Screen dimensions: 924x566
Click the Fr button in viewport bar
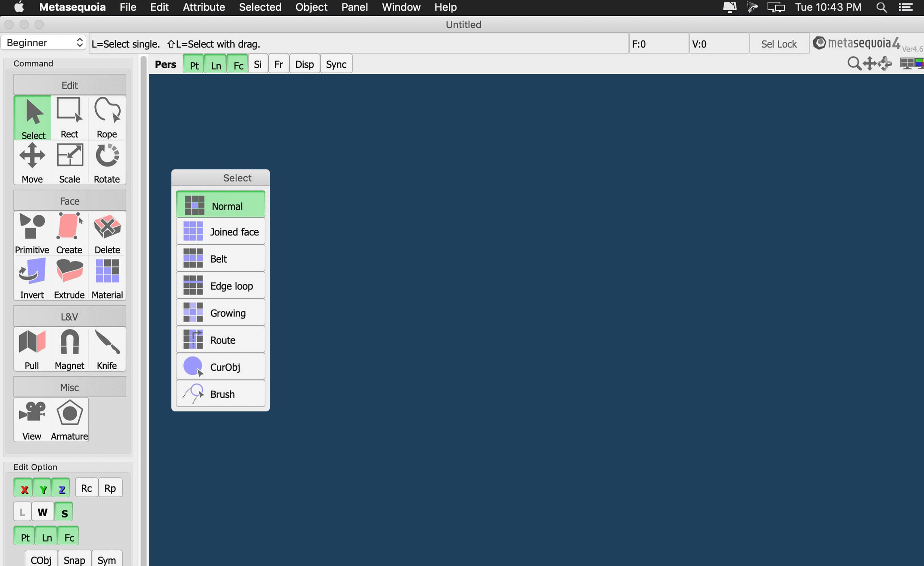[279, 64]
